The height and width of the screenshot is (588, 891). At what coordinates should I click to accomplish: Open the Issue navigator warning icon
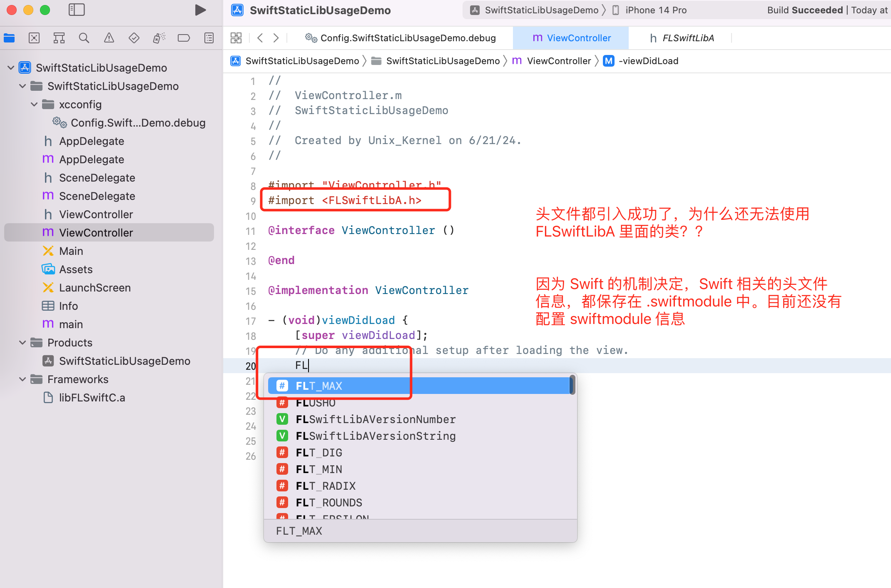click(109, 38)
